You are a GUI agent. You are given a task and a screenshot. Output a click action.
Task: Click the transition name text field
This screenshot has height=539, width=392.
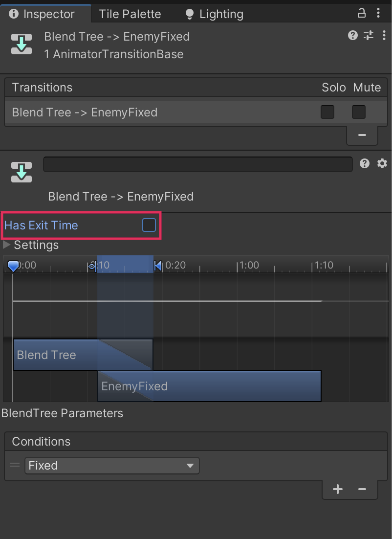click(x=197, y=164)
